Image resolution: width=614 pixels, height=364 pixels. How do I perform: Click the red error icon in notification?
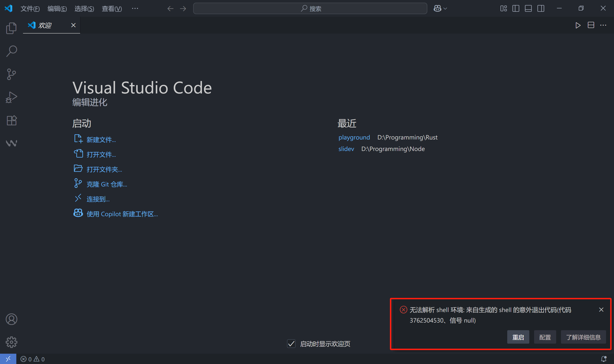403,310
